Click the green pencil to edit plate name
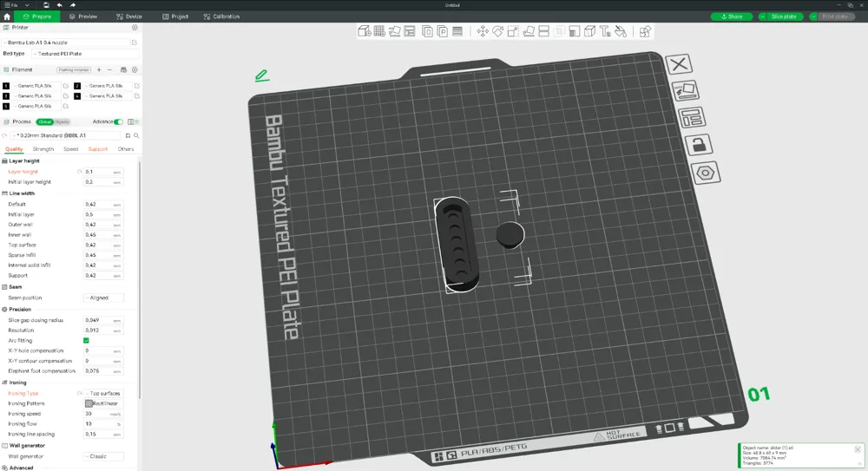 click(x=262, y=75)
